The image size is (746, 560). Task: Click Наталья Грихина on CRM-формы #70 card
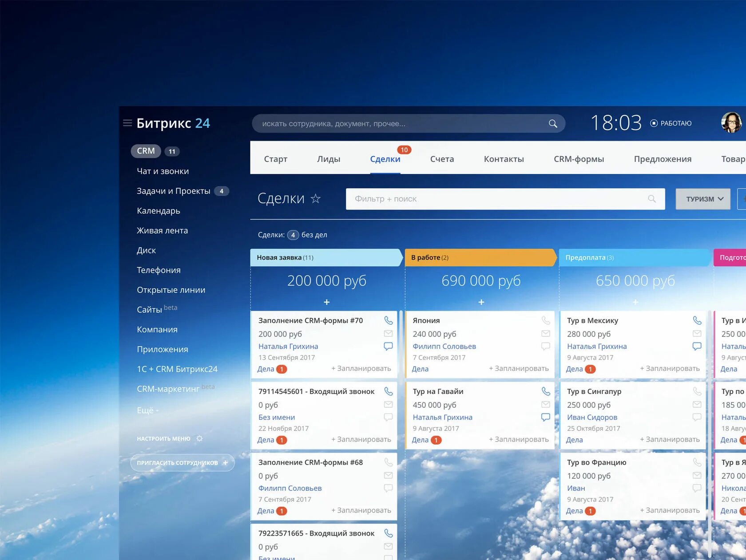[x=288, y=346]
